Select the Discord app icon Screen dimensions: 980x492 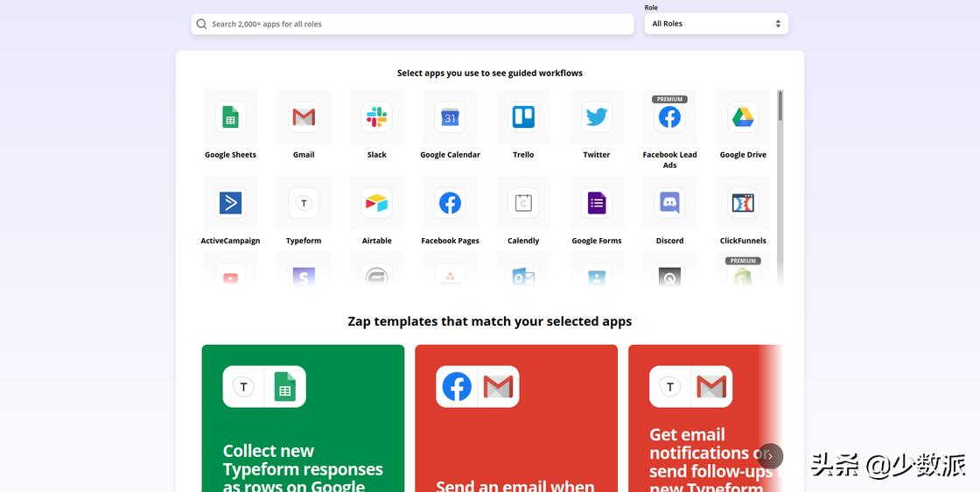(669, 203)
